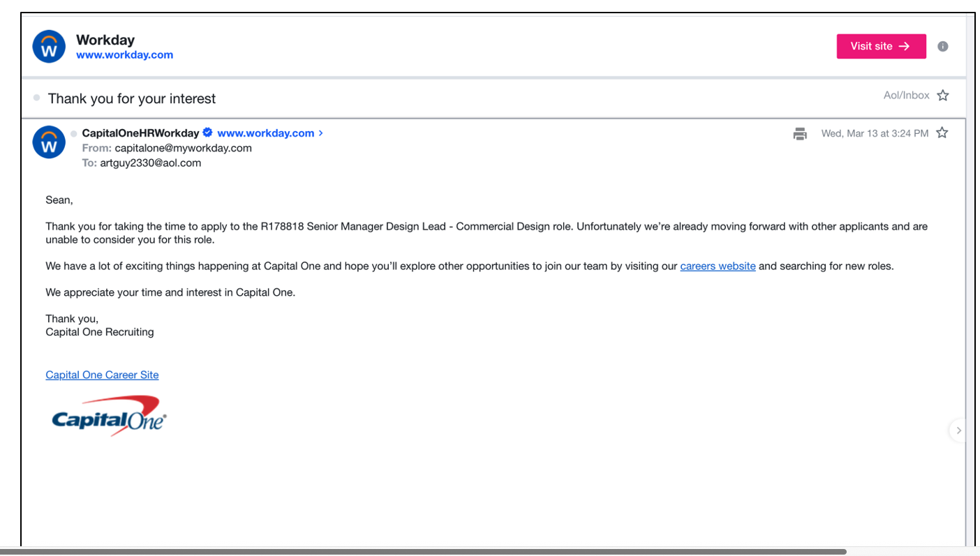980x556 pixels.
Task: Click the artguy2330@aol.com recipient address
Action: click(x=149, y=163)
